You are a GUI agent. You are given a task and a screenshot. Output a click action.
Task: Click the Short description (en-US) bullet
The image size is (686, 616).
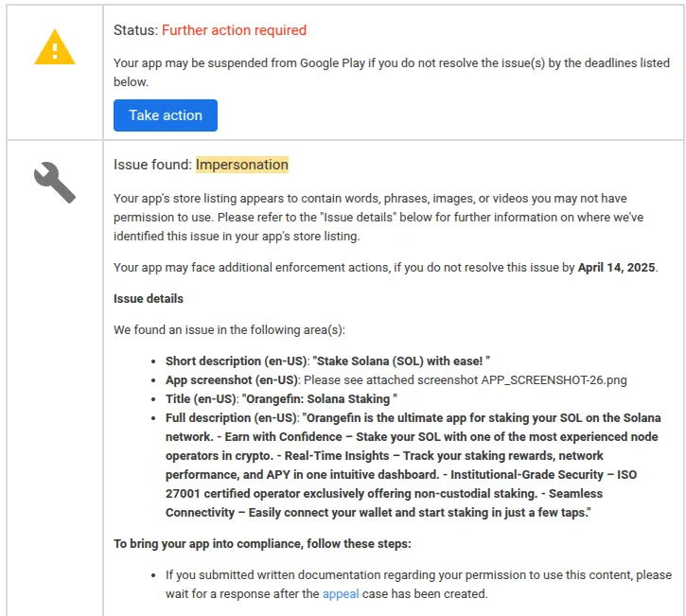tap(327, 361)
